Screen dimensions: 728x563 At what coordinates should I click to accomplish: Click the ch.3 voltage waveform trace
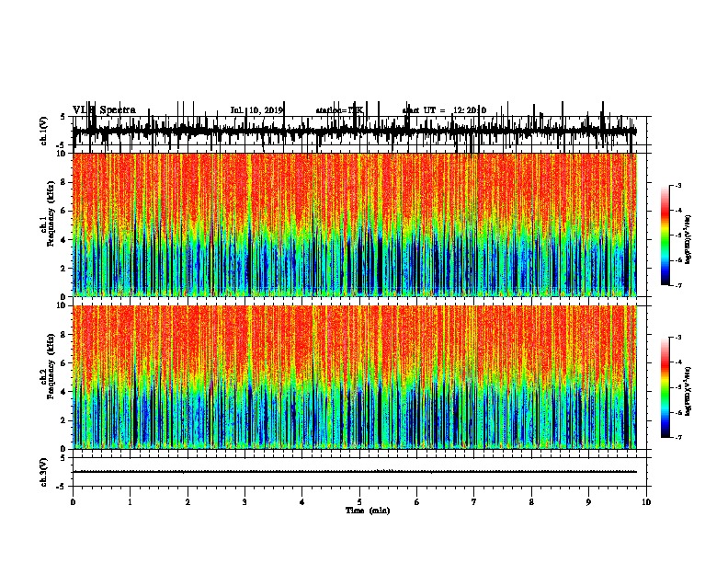[x=355, y=472]
